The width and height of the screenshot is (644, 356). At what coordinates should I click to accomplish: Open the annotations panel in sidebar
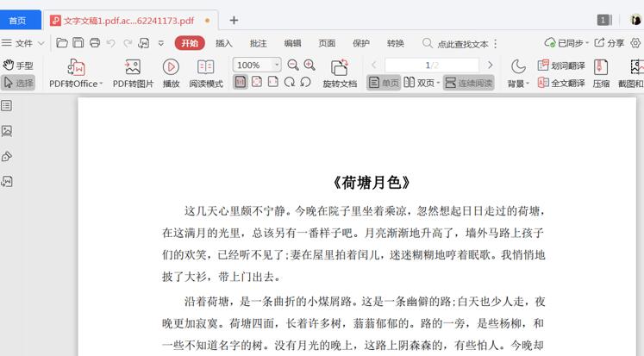coord(7,156)
